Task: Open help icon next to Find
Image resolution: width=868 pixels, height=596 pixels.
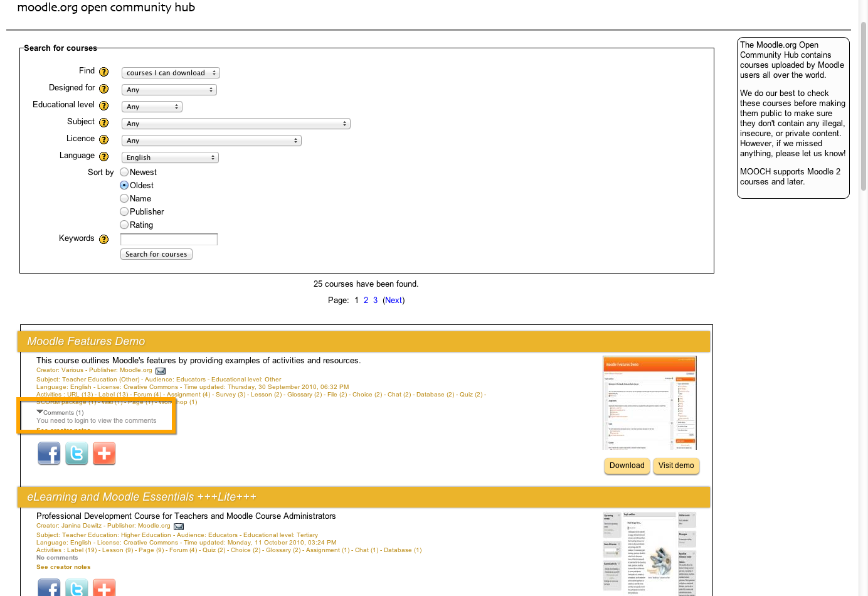Action: [104, 72]
